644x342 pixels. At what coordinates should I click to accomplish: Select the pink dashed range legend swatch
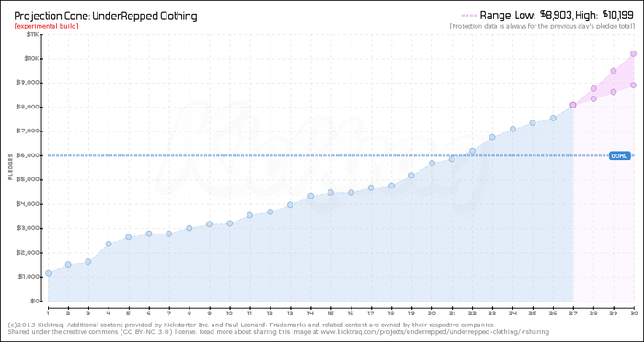[x=469, y=16]
